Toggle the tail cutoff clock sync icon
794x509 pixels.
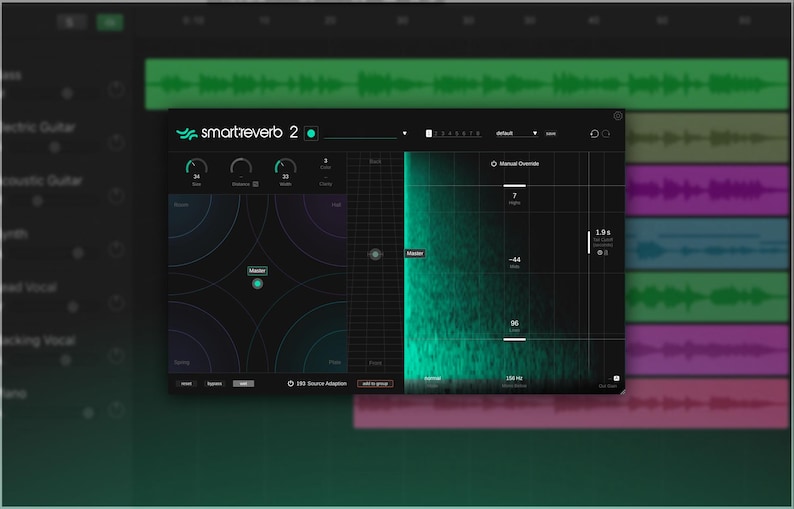pos(600,252)
